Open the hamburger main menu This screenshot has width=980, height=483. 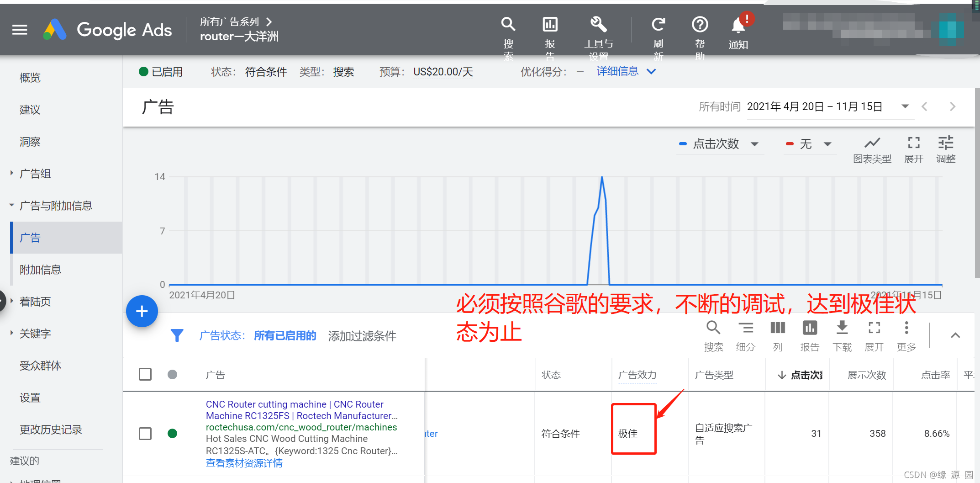click(20, 30)
